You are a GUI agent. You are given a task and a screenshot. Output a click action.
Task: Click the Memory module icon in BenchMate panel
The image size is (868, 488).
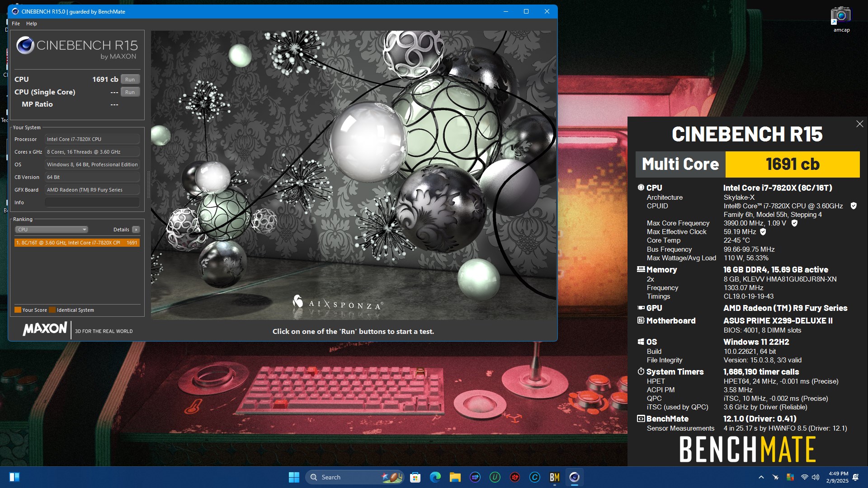pos(641,269)
